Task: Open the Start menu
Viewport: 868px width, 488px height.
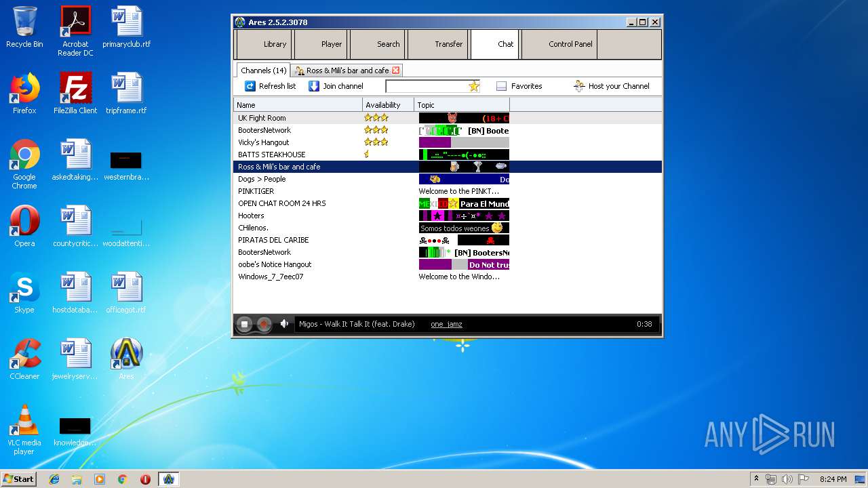Action: 18,479
